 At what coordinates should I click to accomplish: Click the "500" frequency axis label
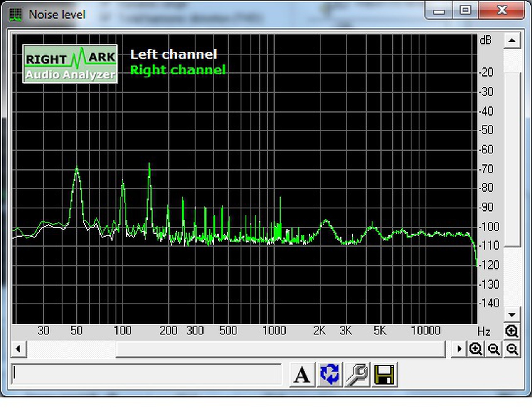click(228, 331)
